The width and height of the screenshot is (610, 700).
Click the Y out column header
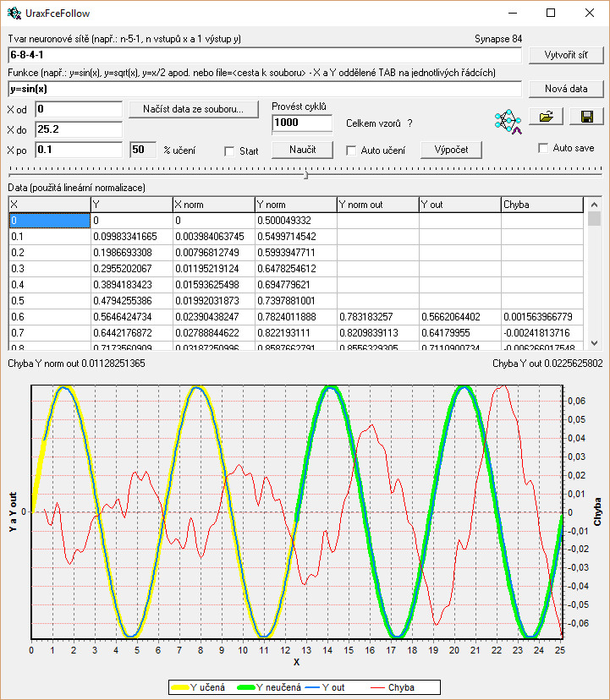pos(460,205)
